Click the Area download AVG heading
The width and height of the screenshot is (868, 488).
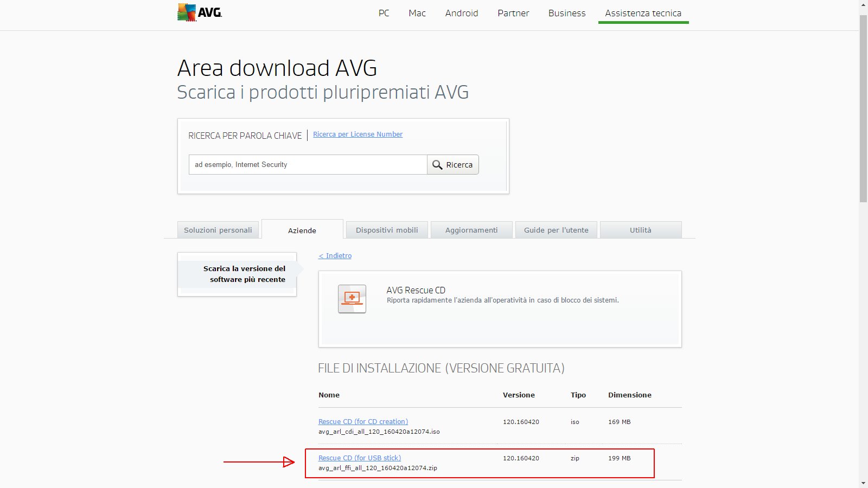(277, 68)
